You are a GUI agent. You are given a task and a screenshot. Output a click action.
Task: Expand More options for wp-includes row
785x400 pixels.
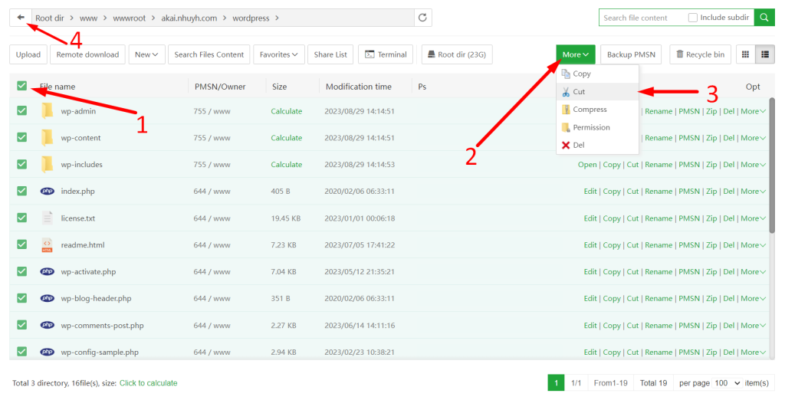(x=753, y=164)
